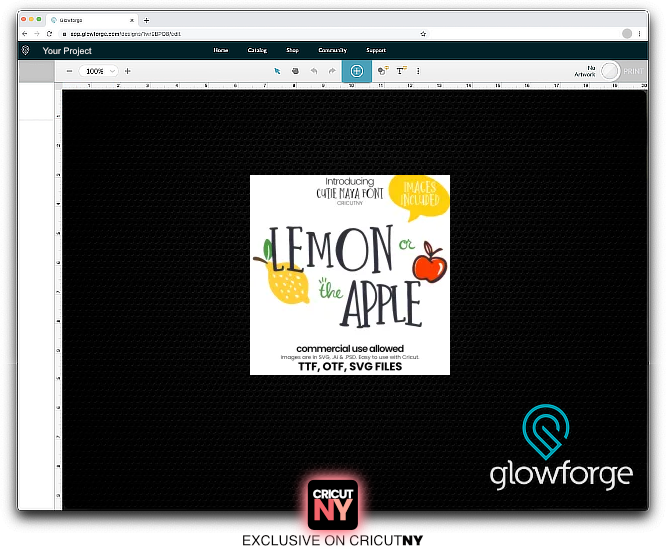666x552 pixels.
Task: Click the Your Project title
Action: coord(67,51)
